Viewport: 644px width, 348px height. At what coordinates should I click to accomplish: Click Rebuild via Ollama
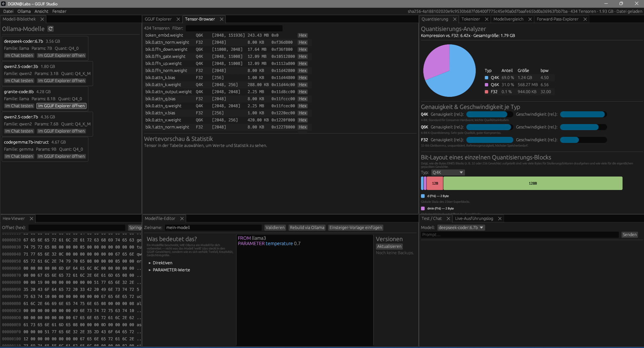307,228
